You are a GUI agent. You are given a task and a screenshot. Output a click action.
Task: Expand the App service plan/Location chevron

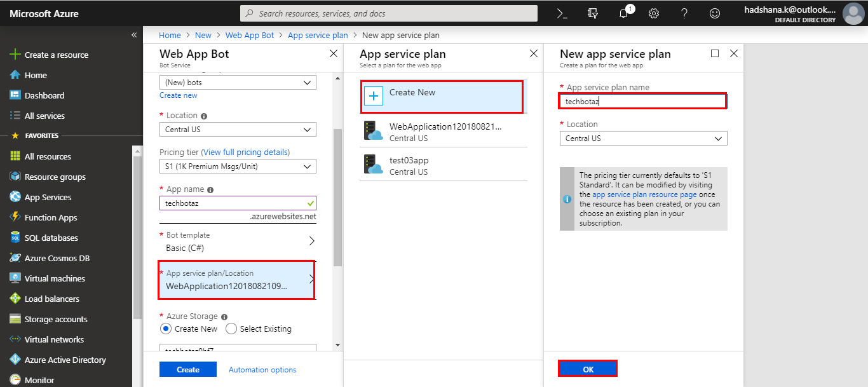[311, 280]
